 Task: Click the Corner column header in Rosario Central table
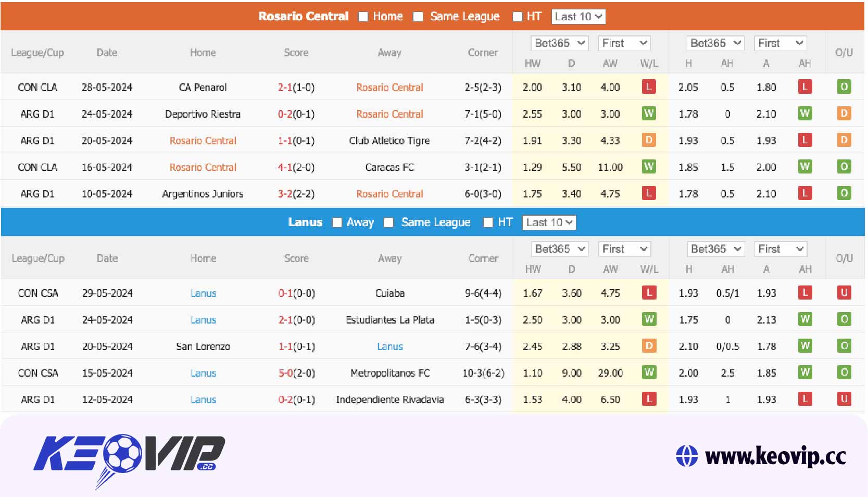pyautogui.click(x=483, y=53)
